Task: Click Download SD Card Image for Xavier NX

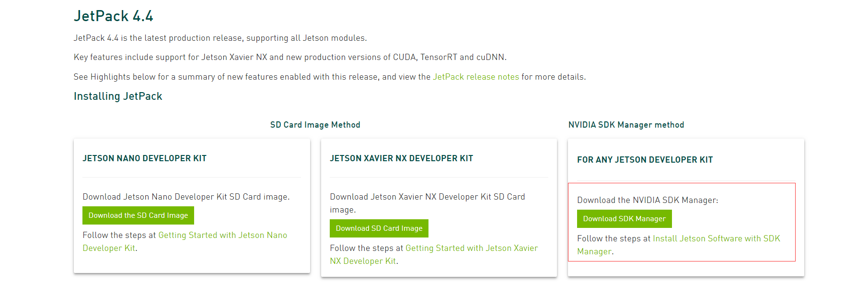Action: click(379, 228)
